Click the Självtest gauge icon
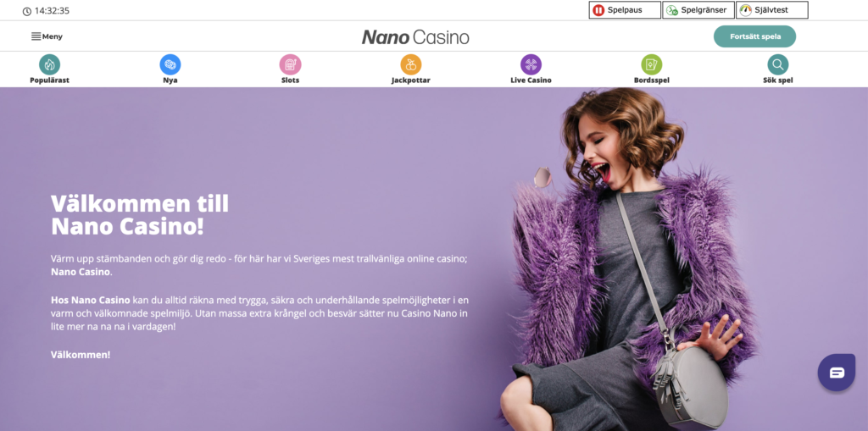 (x=746, y=10)
